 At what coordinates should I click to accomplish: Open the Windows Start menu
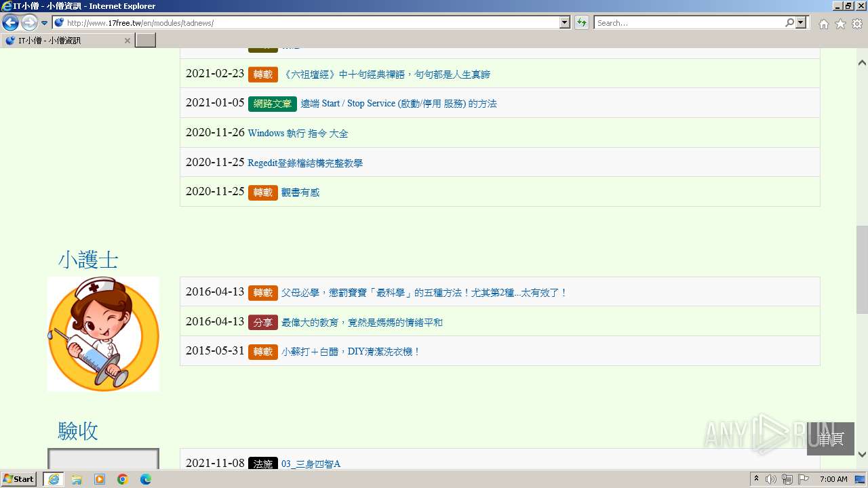point(19,479)
